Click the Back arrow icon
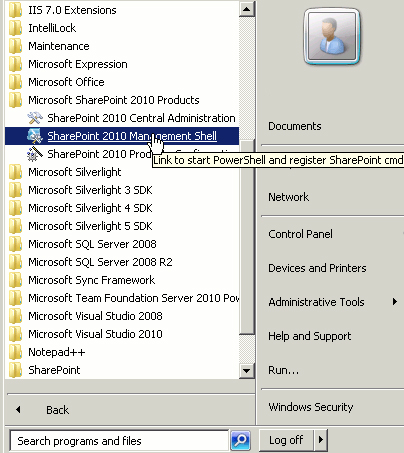Screen dimensions: 404x453 [x=18, y=410]
